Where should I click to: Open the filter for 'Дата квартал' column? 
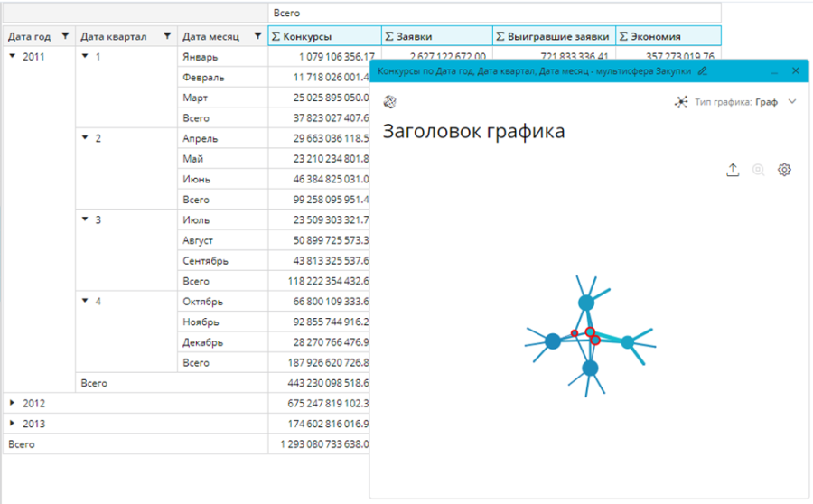click(166, 37)
